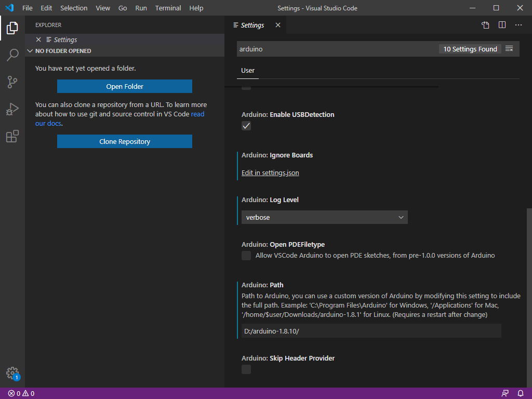Click the Arduino: Log Level heading
The width and height of the screenshot is (532, 399).
270,200
